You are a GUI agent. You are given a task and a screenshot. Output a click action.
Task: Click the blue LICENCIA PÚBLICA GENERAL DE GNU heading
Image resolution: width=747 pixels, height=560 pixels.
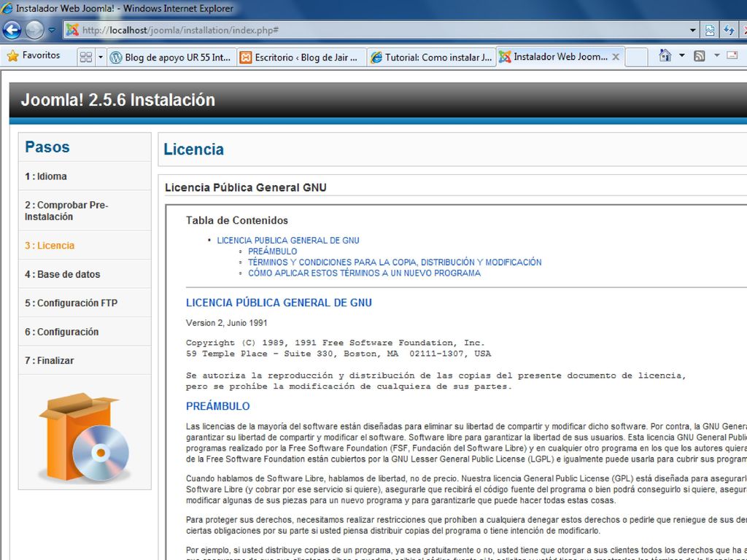[279, 303]
